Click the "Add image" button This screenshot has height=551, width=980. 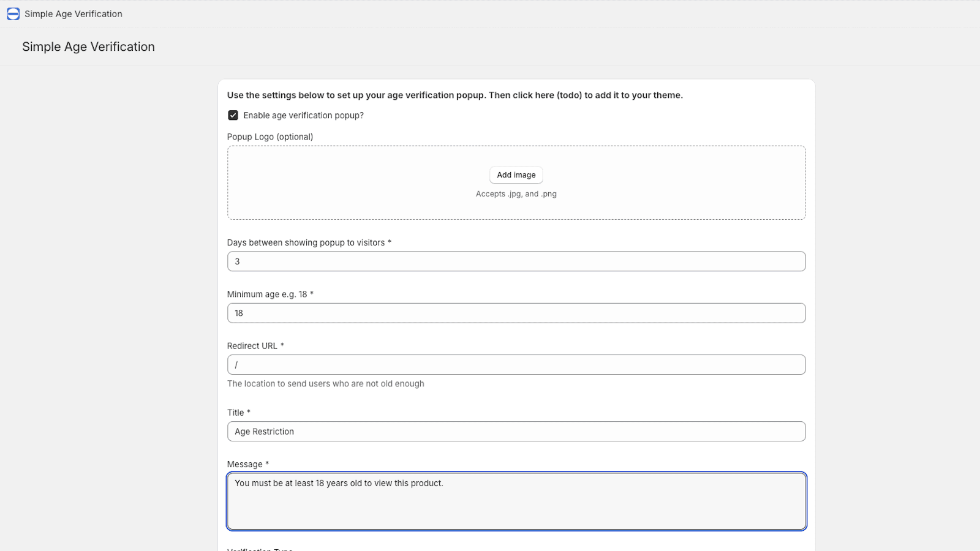click(x=516, y=175)
